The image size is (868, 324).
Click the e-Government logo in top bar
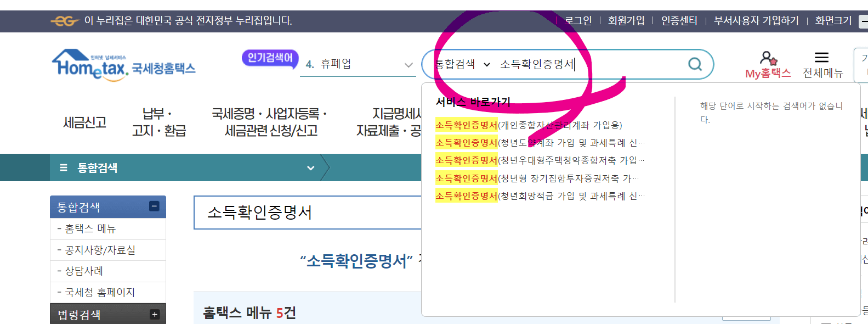pos(65,21)
